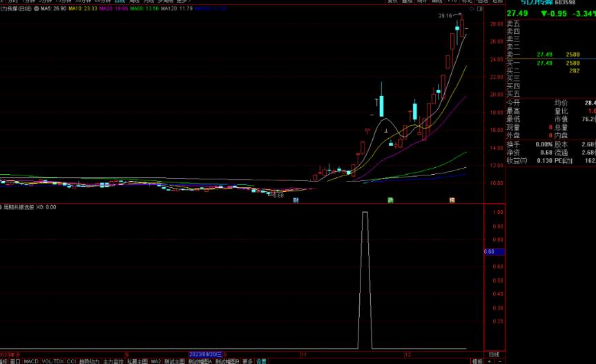Click the 复权 button at the top right

click(x=392, y=1)
